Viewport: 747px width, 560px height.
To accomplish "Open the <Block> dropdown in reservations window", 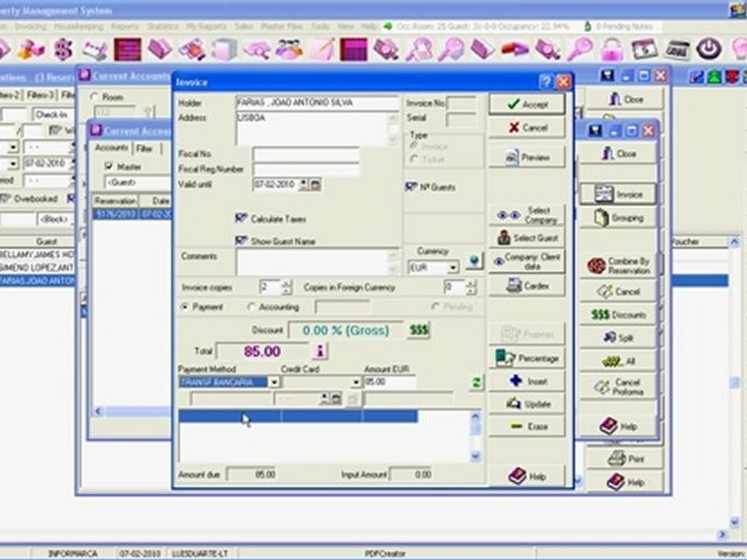I will tap(56, 219).
